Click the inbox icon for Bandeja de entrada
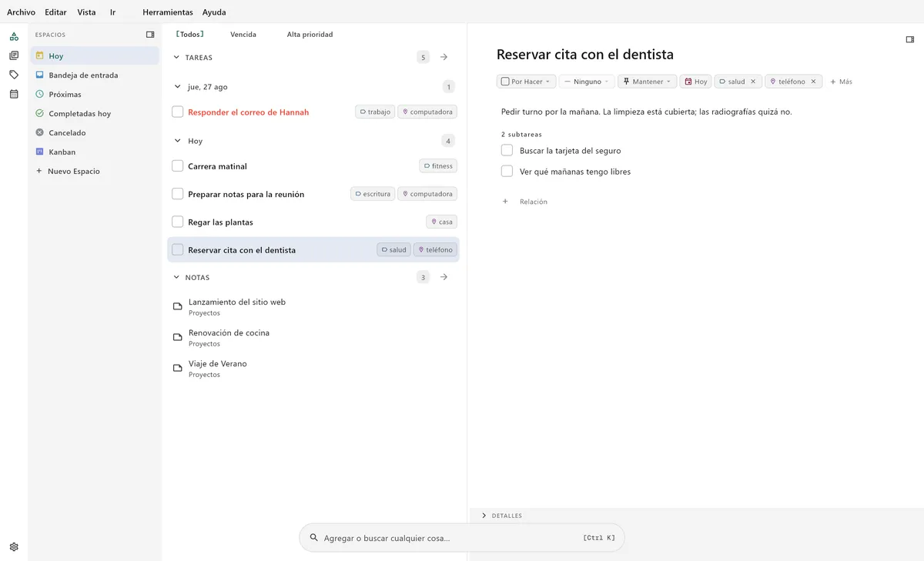This screenshot has height=561, width=924. pos(40,75)
